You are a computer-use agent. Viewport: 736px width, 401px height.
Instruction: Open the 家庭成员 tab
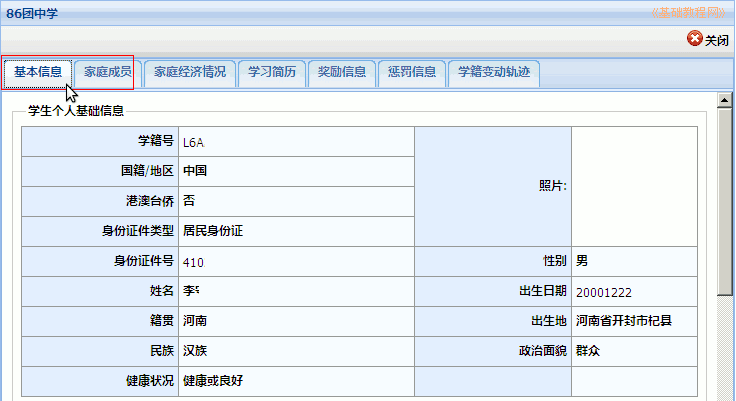click(107, 73)
